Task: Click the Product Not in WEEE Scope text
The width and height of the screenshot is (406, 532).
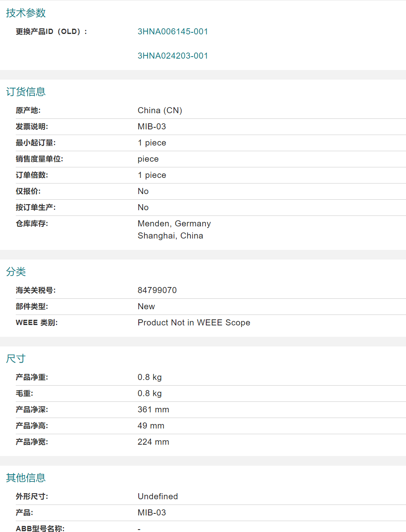Action: (x=194, y=323)
